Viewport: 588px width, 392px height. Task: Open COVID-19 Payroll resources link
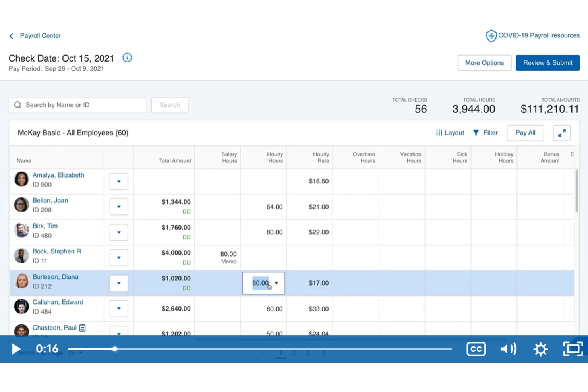click(x=539, y=35)
